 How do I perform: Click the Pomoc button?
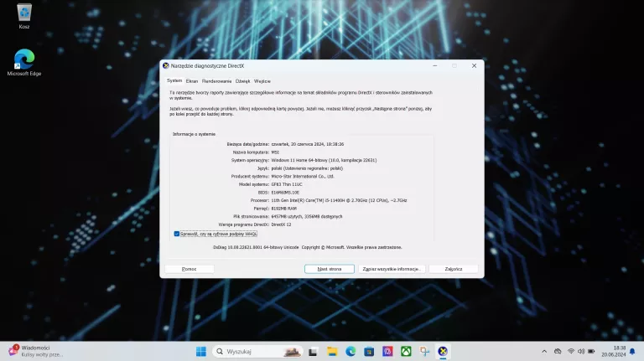[x=190, y=269]
